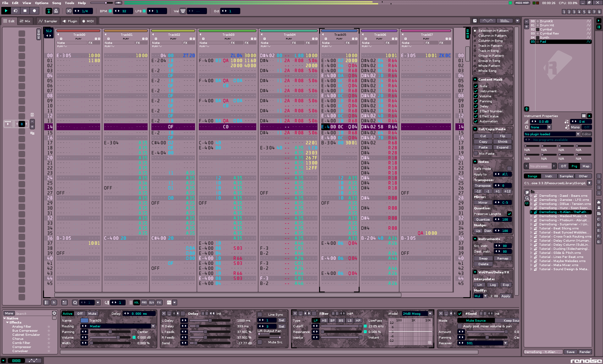Toggle pattern loop playback button
This screenshot has height=364, width=603.
point(15,11)
